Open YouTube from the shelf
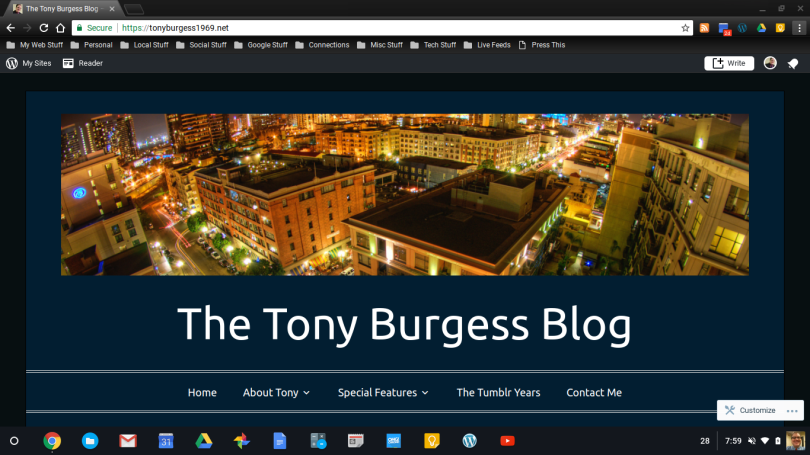The image size is (810, 455). [x=507, y=441]
